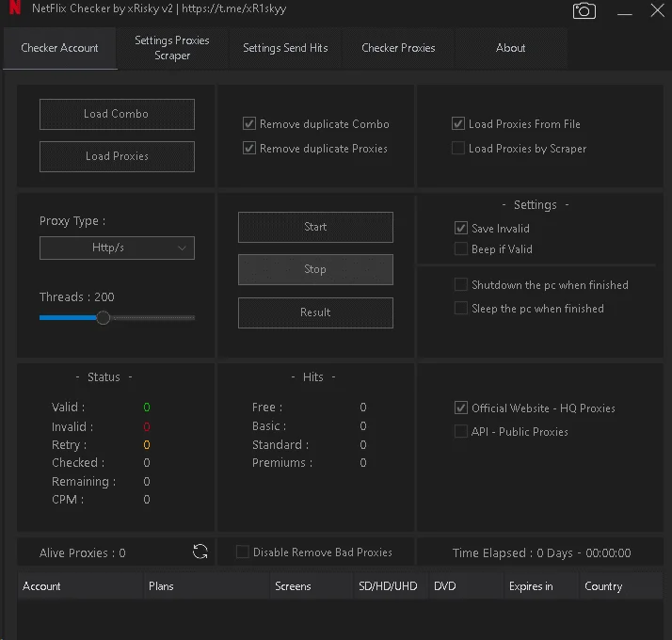This screenshot has height=640, width=672.
Task: Switch to the Checker Account tab
Action: pos(59,48)
